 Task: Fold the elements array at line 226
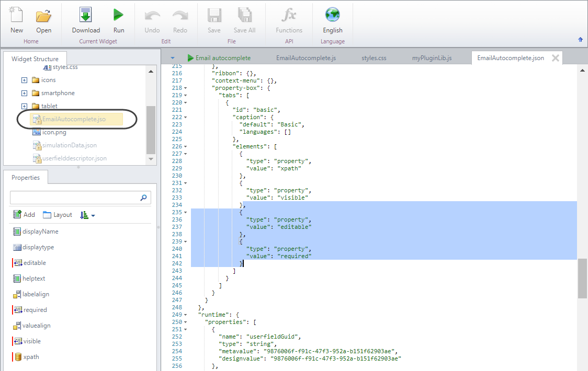click(x=185, y=146)
